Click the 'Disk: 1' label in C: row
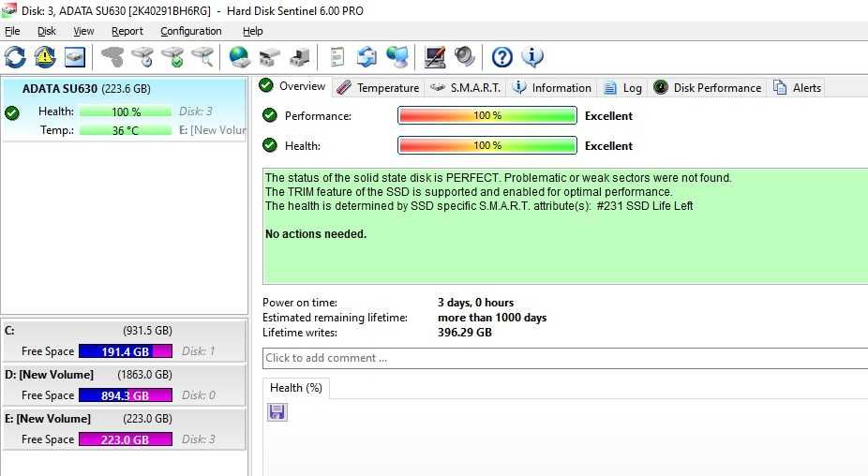This screenshot has width=868, height=476. click(198, 351)
